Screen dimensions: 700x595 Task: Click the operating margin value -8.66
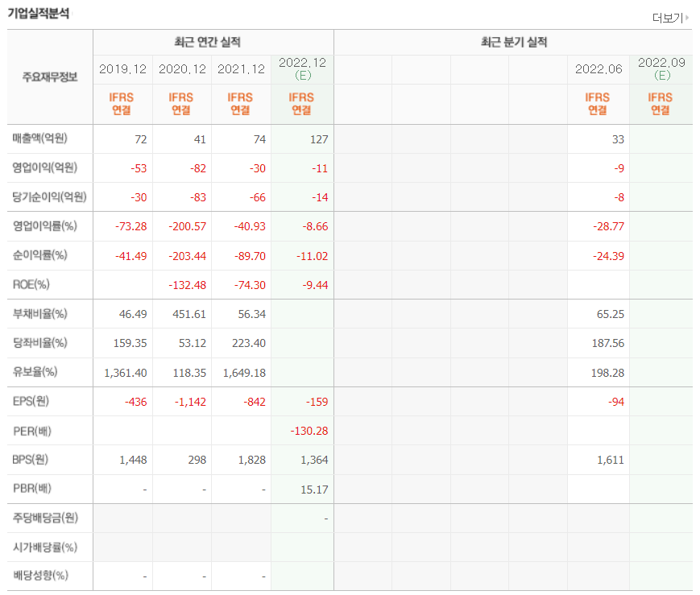pyautogui.click(x=315, y=227)
